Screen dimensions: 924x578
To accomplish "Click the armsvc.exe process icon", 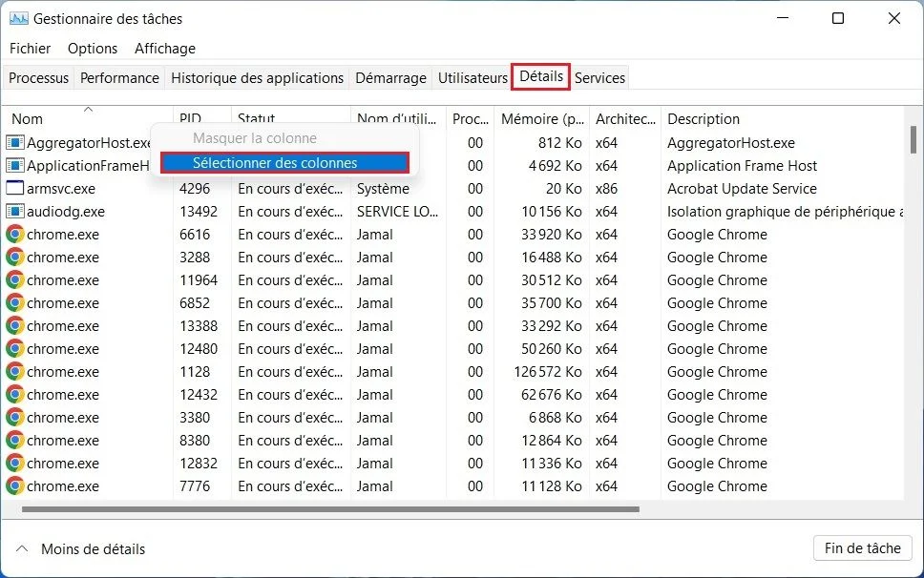I will tap(15, 189).
